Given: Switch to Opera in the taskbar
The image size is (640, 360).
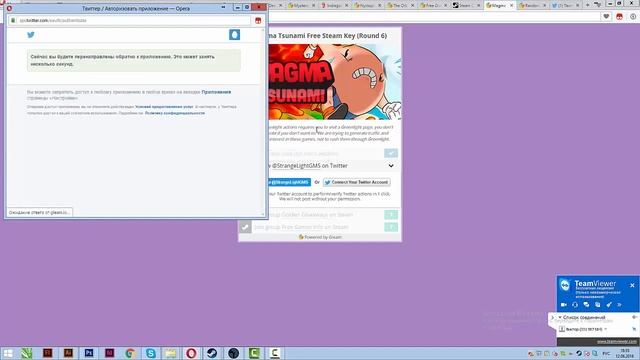Looking at the screenshot, I should pos(191,353).
